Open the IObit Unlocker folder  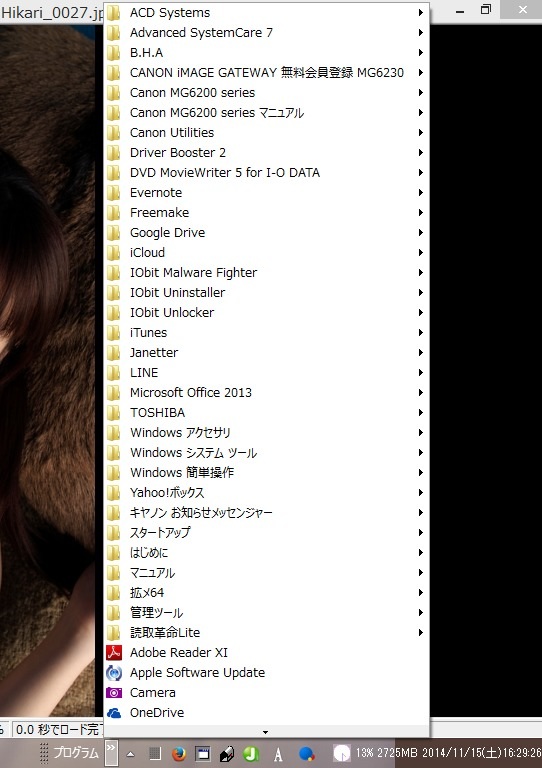click(x=267, y=312)
